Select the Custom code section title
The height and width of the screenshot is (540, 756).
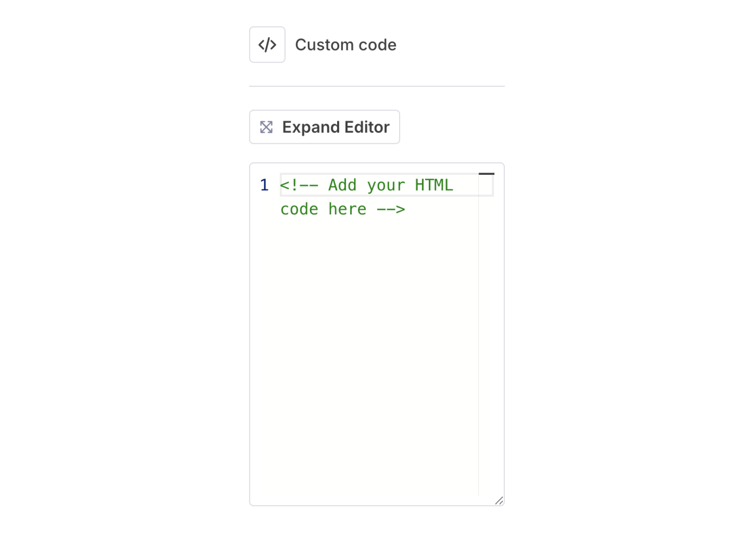click(x=345, y=44)
